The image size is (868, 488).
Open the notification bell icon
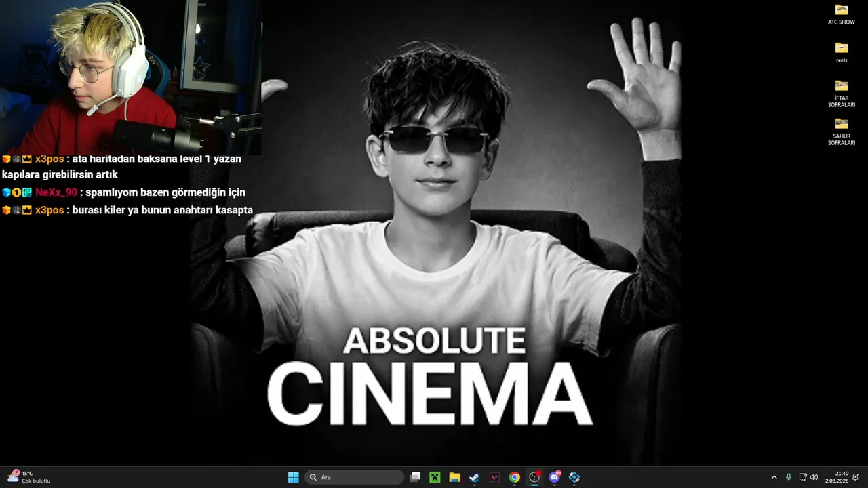pos(856,477)
